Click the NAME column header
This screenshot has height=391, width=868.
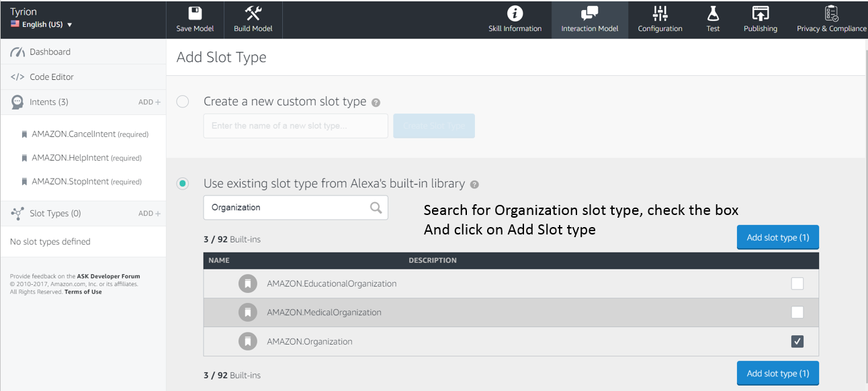(219, 260)
